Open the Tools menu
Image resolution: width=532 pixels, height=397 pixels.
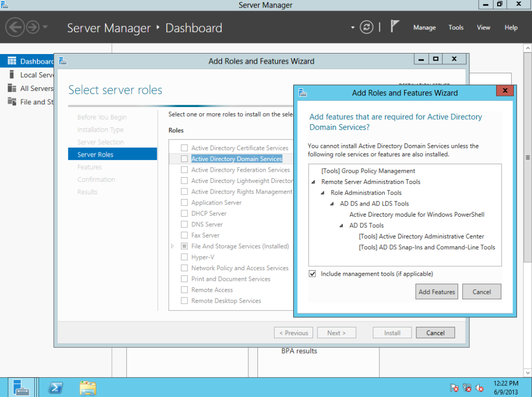click(455, 27)
